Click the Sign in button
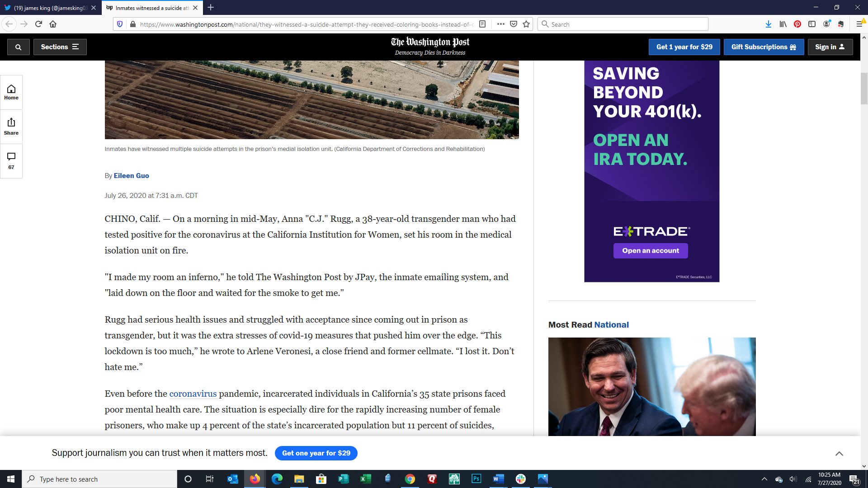 830,47
